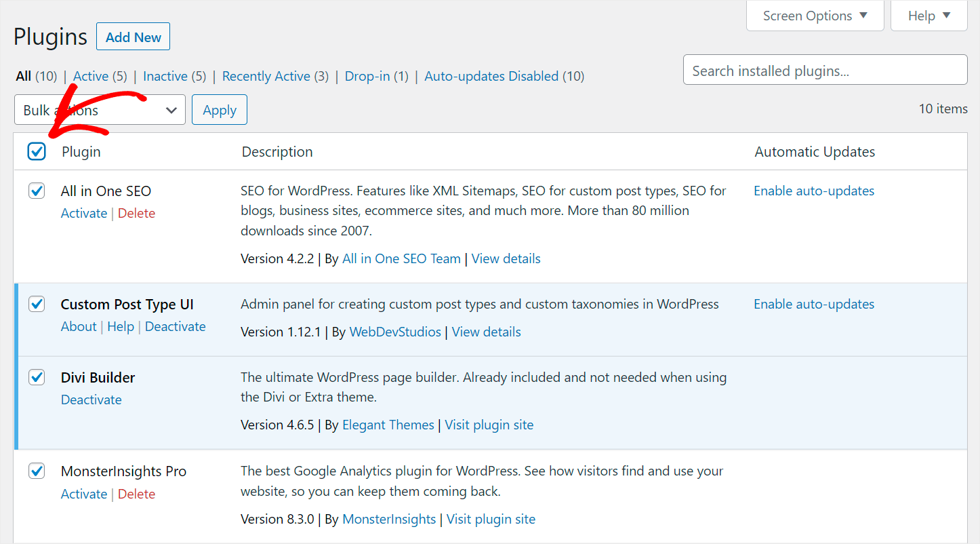Open About for Custom Post Type UI
The height and width of the screenshot is (544, 980).
(79, 326)
